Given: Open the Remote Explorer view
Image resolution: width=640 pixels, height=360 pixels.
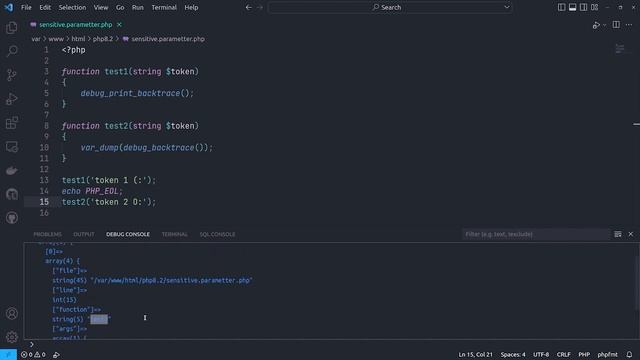Looking at the screenshot, I should tap(12, 147).
